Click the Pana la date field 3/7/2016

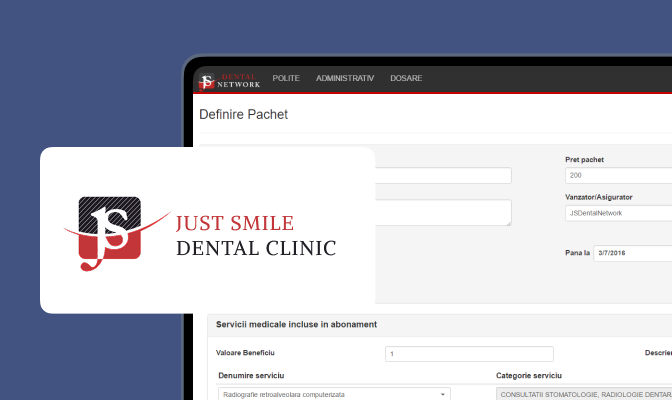pyautogui.click(x=633, y=253)
